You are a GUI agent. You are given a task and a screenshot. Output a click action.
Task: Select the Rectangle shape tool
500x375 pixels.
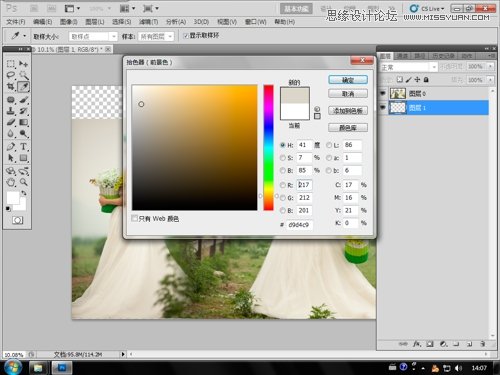tap(24, 158)
